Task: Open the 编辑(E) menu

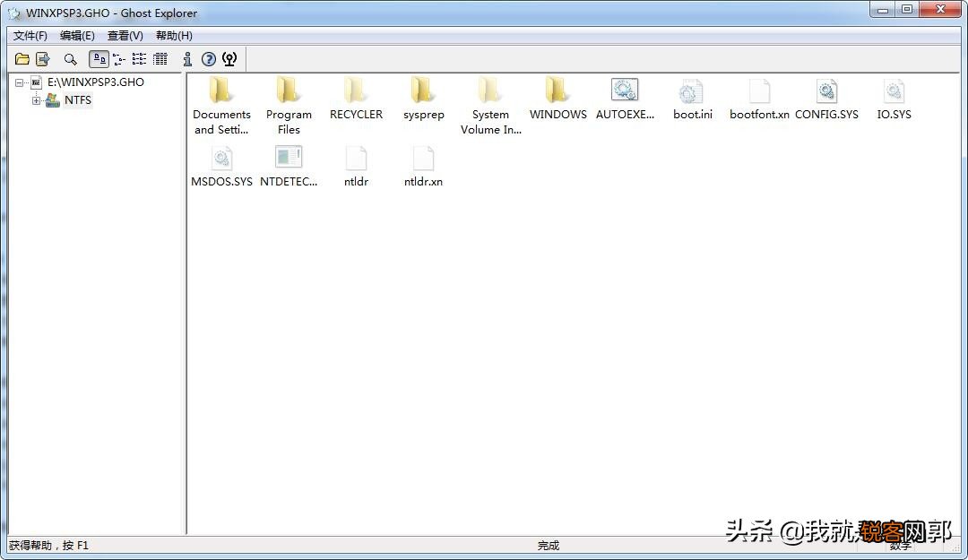Action: coord(77,36)
